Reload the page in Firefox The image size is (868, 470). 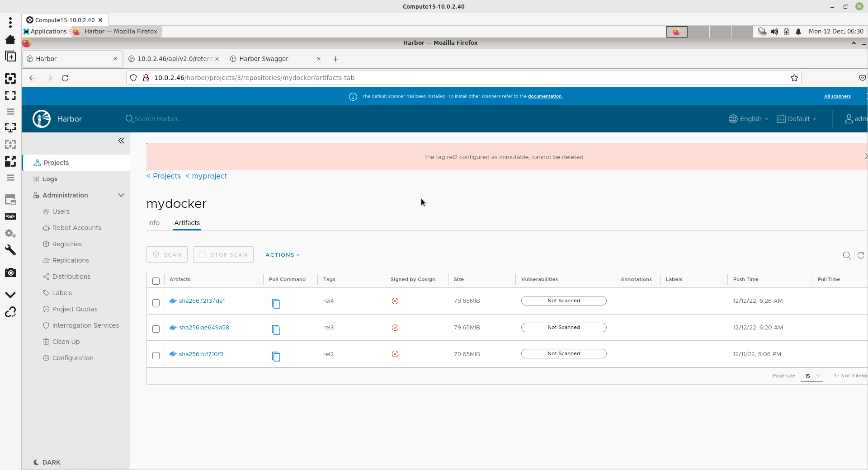[65, 78]
